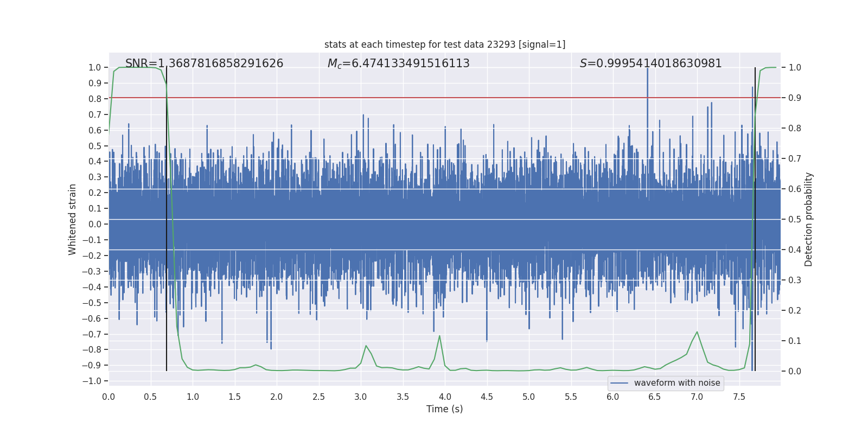Click the green curve's peak near 7.0 seconds
Image resolution: width=868 pixels, height=434 pixels.
point(697,332)
